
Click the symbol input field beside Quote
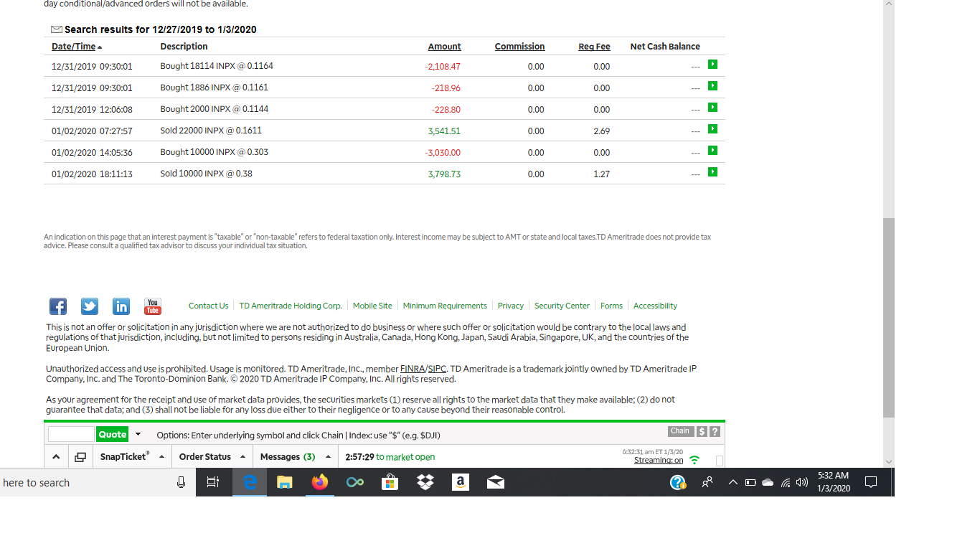pyautogui.click(x=71, y=435)
